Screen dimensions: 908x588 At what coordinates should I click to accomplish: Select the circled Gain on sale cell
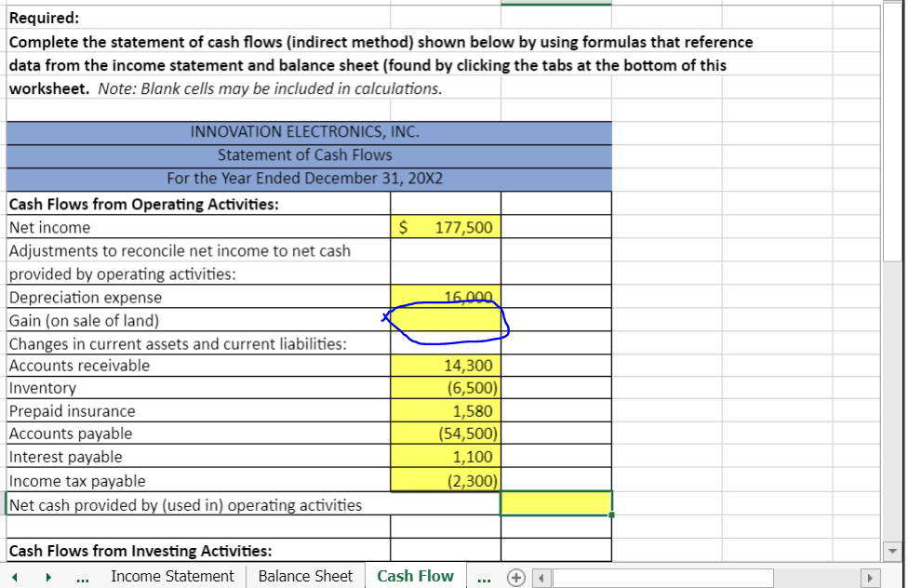pyautogui.click(x=445, y=319)
